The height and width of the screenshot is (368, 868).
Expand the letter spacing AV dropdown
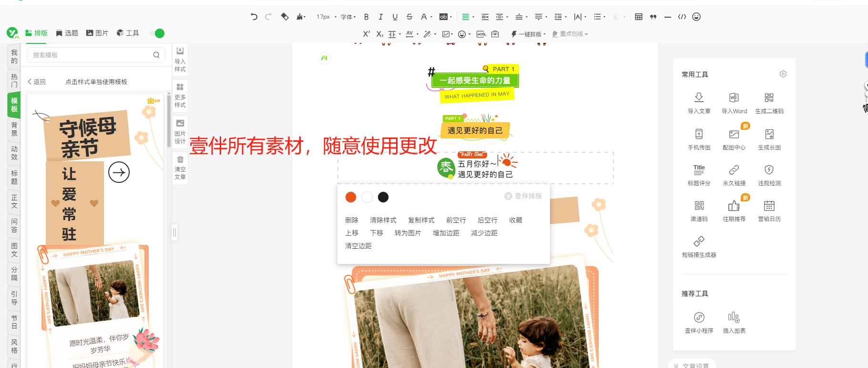coord(417,34)
